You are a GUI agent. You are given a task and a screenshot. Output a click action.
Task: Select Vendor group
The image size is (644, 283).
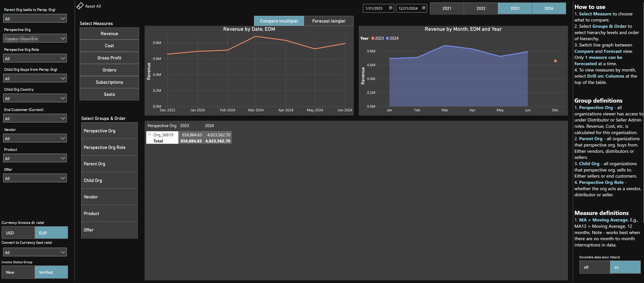(x=109, y=197)
